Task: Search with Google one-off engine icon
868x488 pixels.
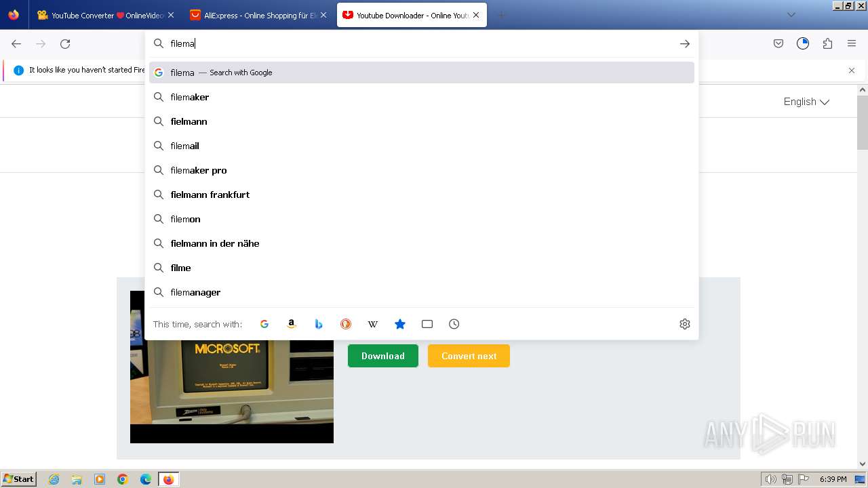Action: 264,324
